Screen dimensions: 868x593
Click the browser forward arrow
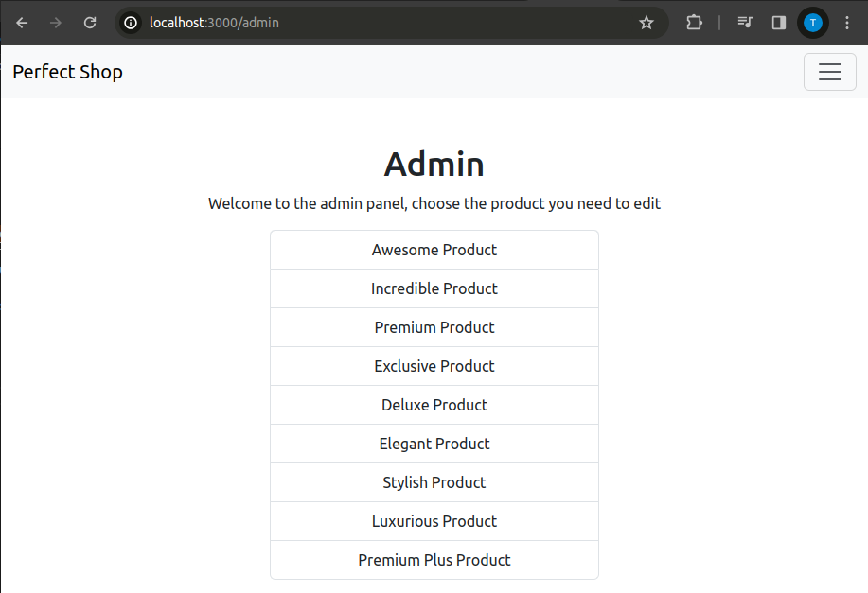(55, 23)
